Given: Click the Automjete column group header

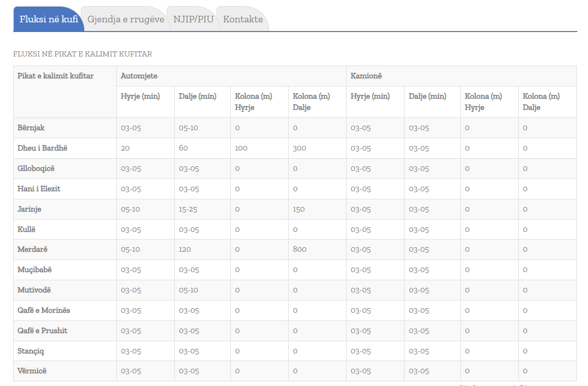Looking at the screenshot, I should [139, 76].
